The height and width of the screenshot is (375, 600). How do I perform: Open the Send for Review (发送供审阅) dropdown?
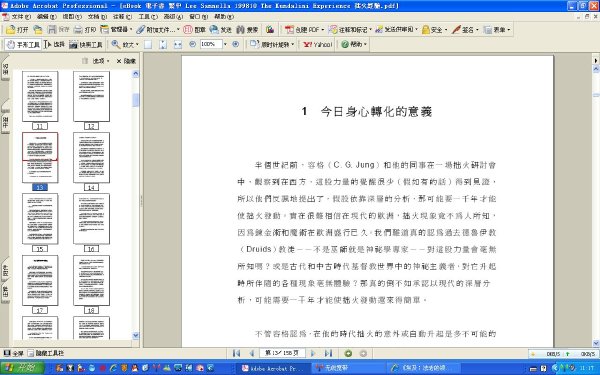point(416,29)
